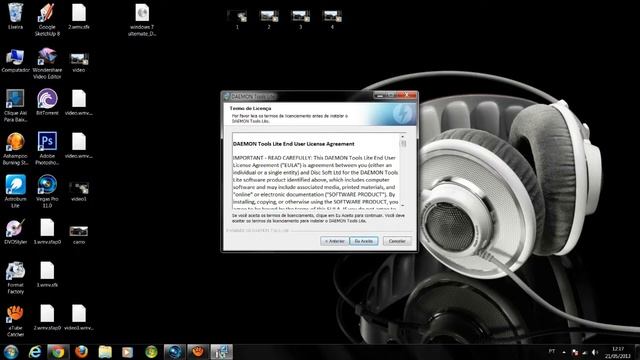Open the taskbar clock and date
Viewport: 640px width, 360px height.
618,352
